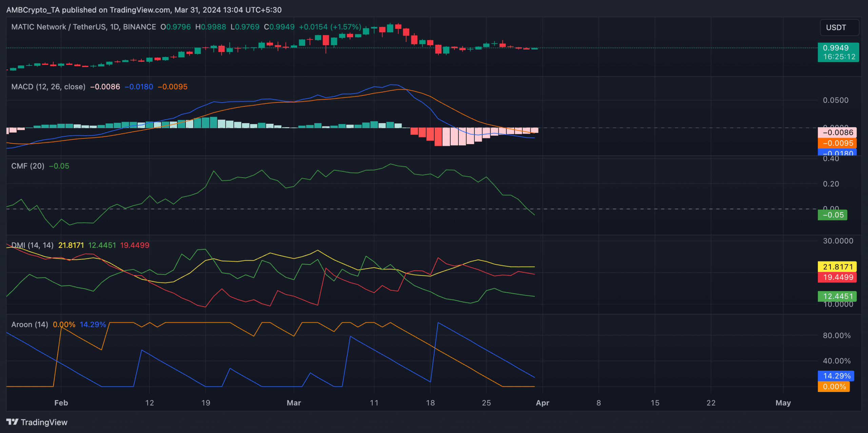Screen dimensions: 868x433
Task: Click the MACD (12, 26, close) label
Action: pos(48,87)
